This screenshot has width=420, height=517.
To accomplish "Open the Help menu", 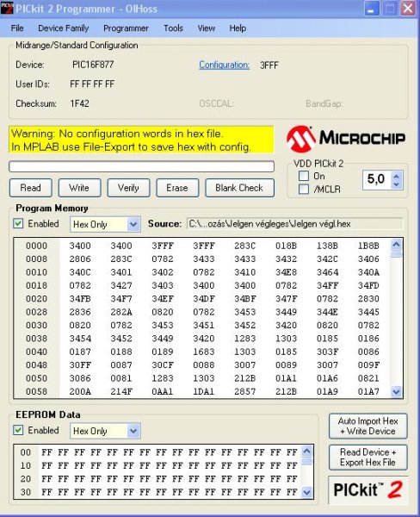I will tap(238, 28).
